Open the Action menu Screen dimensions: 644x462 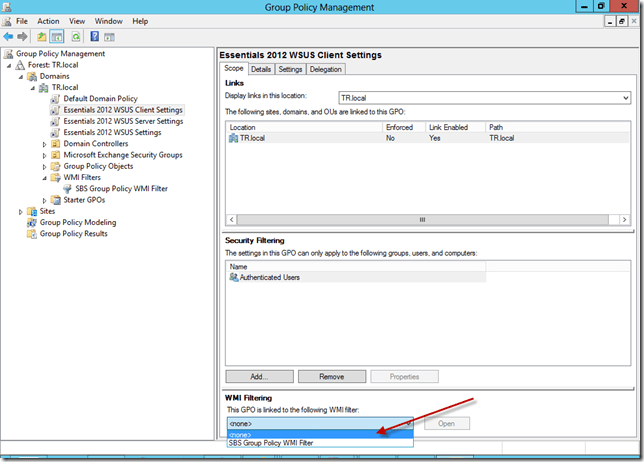48,20
